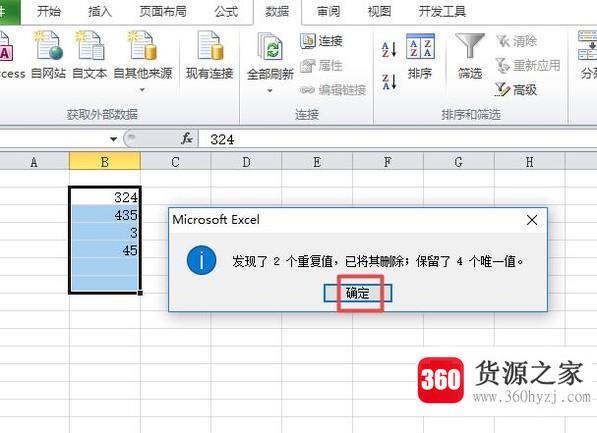Click the formula bar showing 324

(x=398, y=139)
